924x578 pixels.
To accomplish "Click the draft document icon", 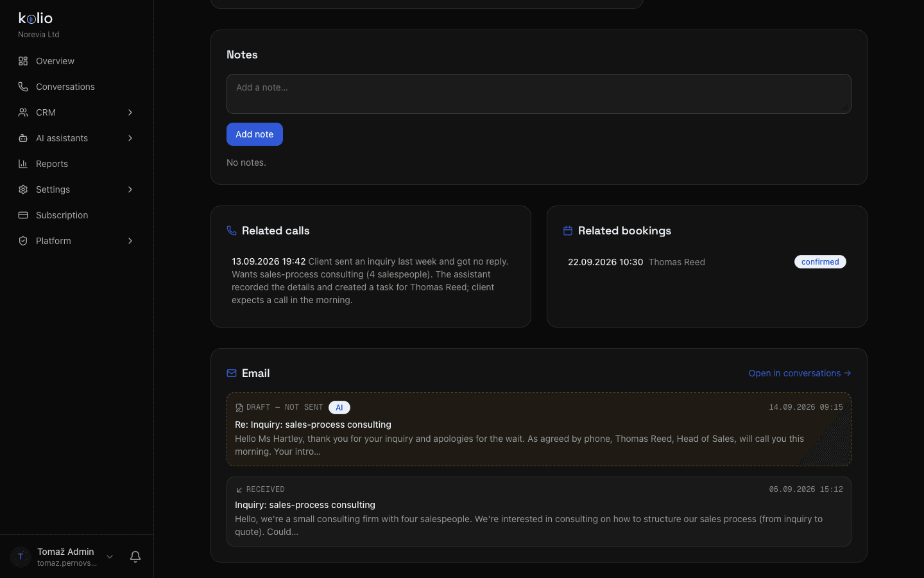I will point(239,408).
